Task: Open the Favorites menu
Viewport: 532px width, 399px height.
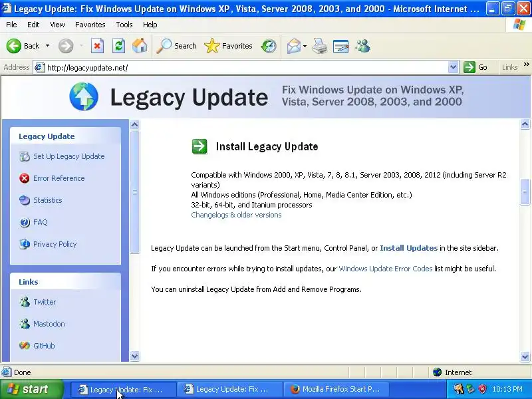Action: point(90,25)
